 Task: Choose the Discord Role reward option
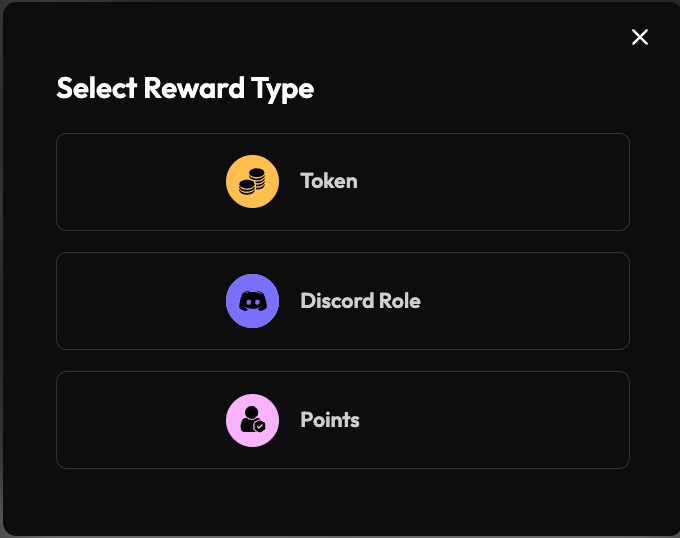(342, 301)
